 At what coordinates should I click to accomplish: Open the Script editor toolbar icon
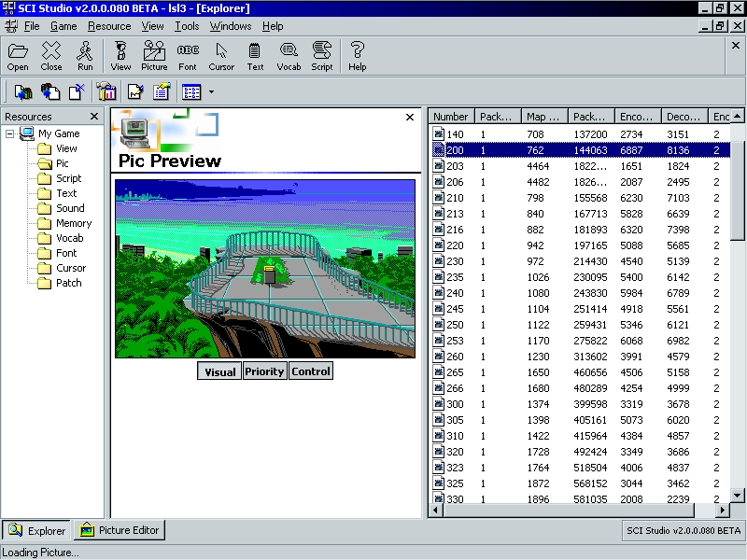tap(322, 56)
